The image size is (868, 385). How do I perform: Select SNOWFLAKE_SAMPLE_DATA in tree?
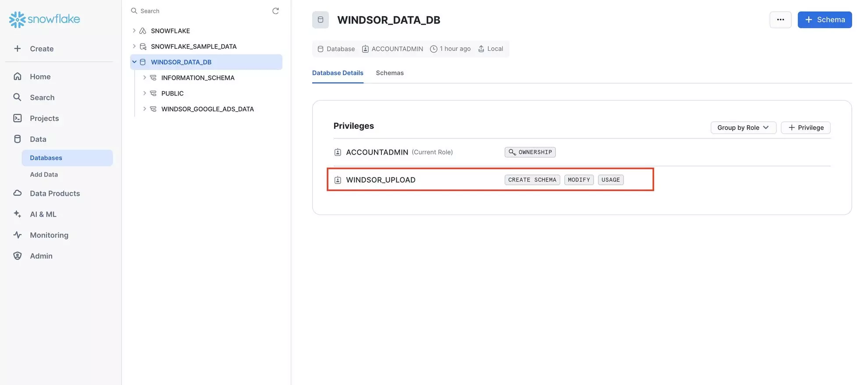pyautogui.click(x=194, y=46)
